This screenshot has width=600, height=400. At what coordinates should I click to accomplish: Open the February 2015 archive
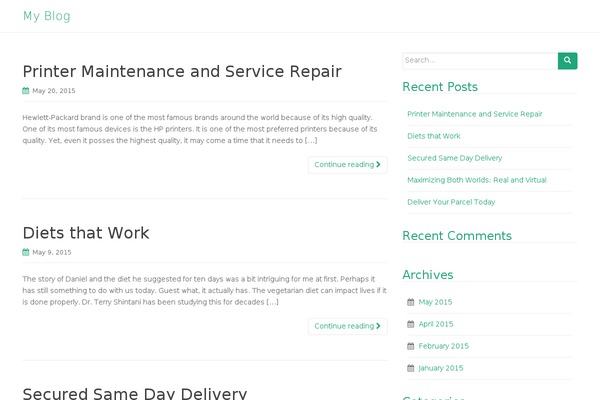point(443,346)
